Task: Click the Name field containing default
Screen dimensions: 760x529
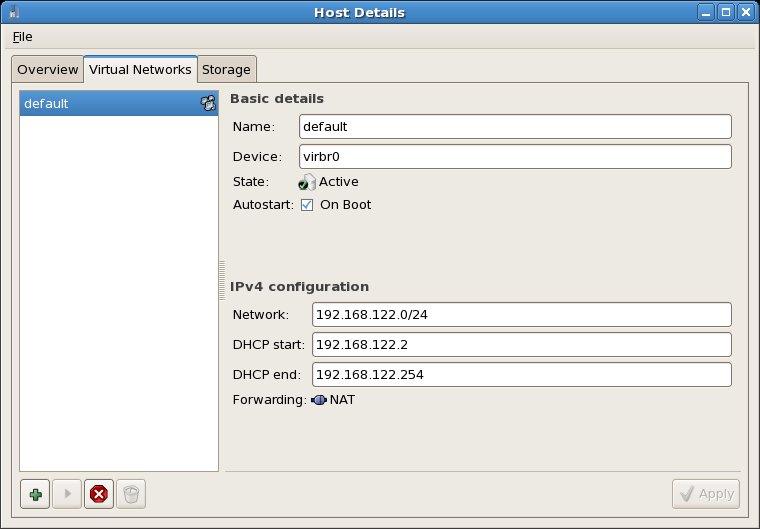Action: [x=515, y=127]
